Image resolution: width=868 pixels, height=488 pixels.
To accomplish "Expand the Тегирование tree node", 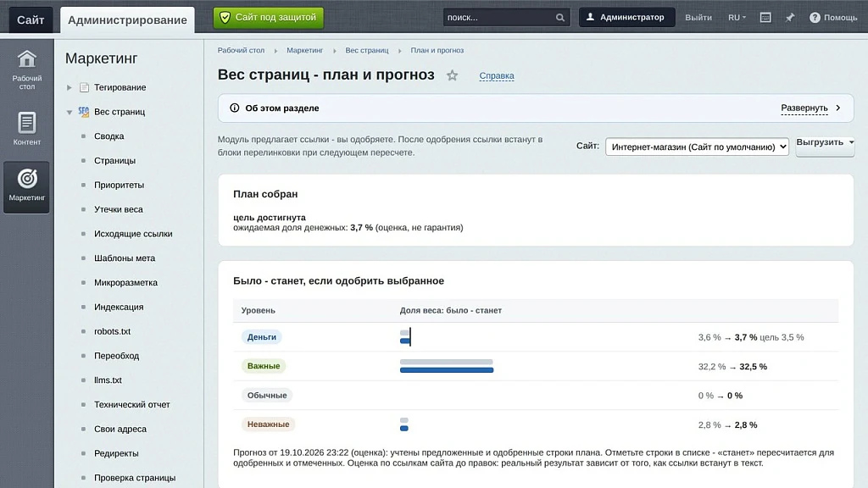I will pos(70,87).
